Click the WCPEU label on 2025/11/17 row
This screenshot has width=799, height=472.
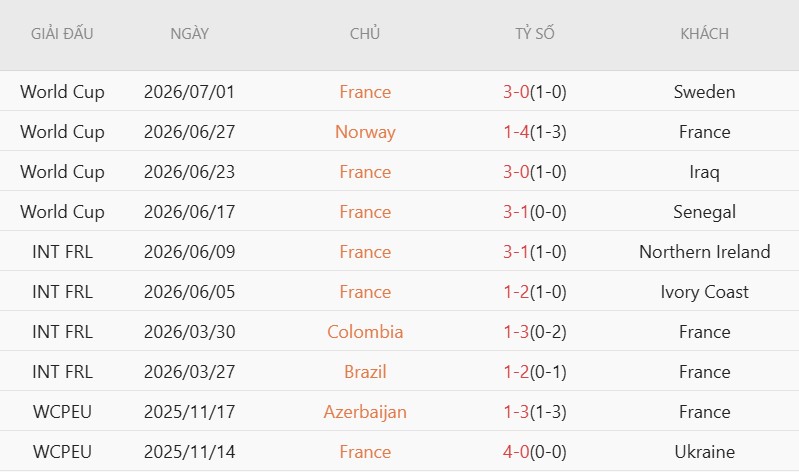coord(62,412)
